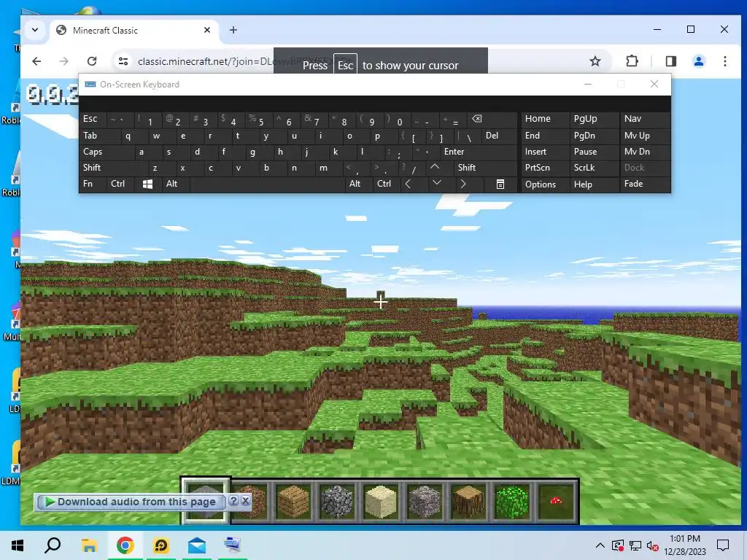Toggle left Ctrl key on keyboard

click(120, 184)
